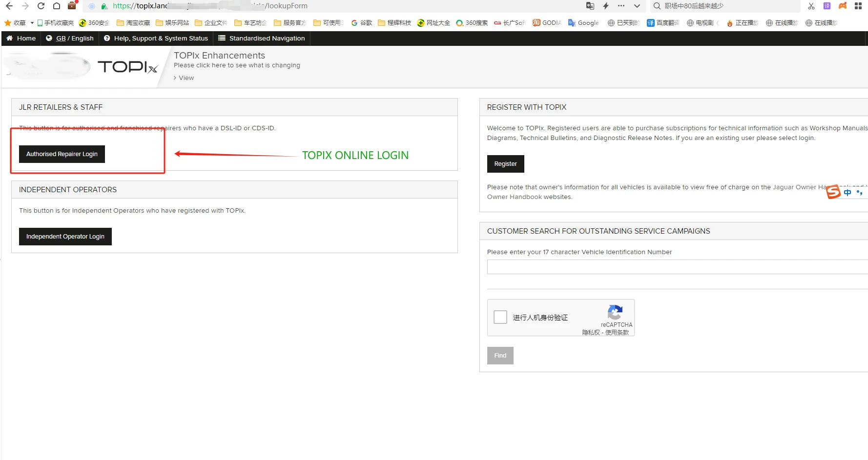Open the reCAPTCHA 使用条款 terms link
This screenshot has height=460, width=868.
click(617, 332)
